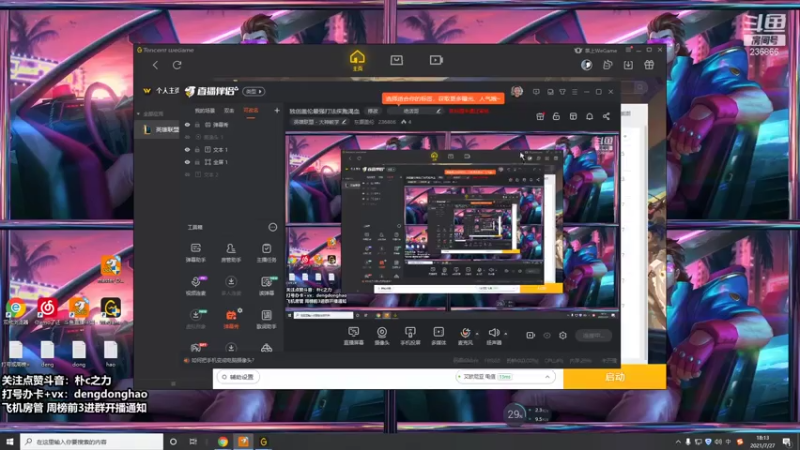Click the grey start broadcast button
This screenshot has height=450, width=800.
click(x=593, y=335)
